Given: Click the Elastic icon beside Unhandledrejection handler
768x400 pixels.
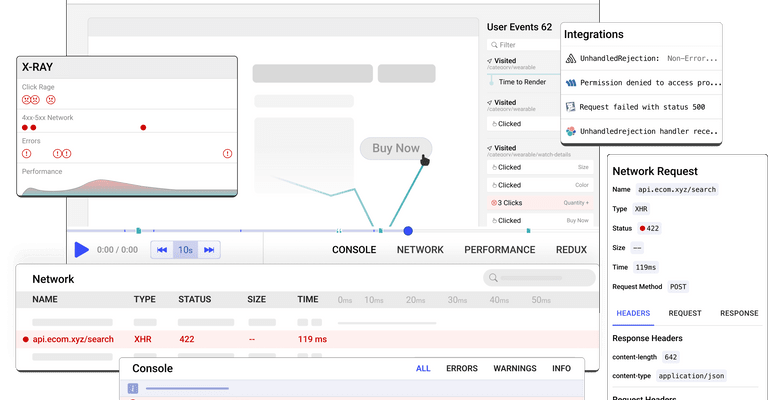Looking at the screenshot, I should pyautogui.click(x=571, y=131).
